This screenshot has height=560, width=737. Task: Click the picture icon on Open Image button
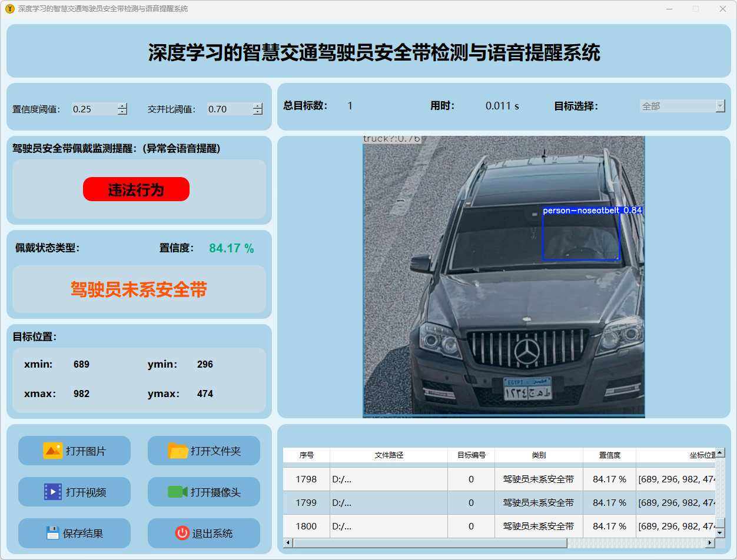pos(52,451)
